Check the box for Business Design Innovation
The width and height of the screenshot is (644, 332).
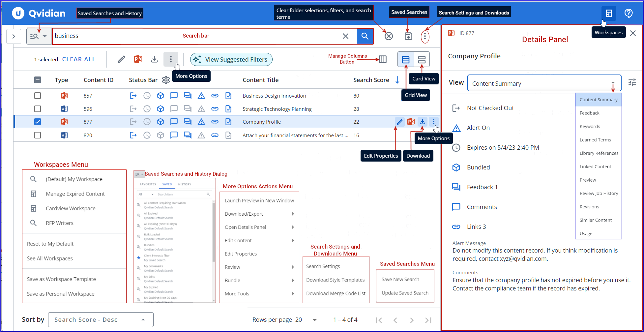pyautogui.click(x=38, y=96)
